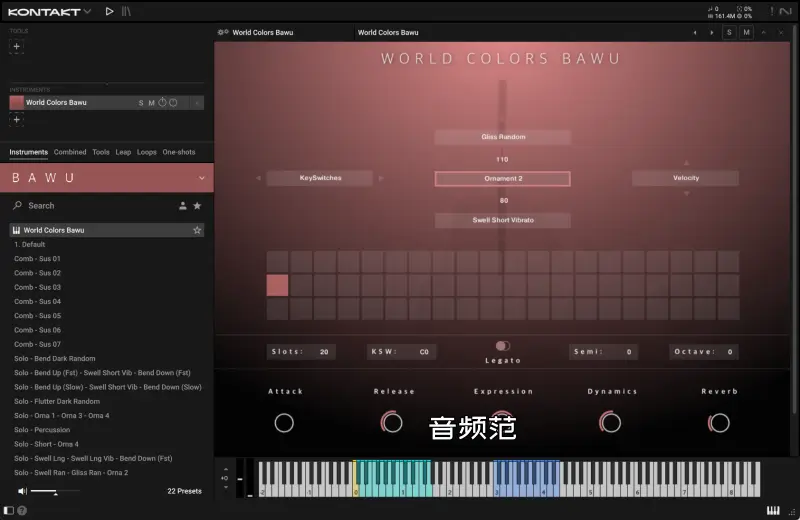Click the down arrow below Velocity

[x=686, y=193]
